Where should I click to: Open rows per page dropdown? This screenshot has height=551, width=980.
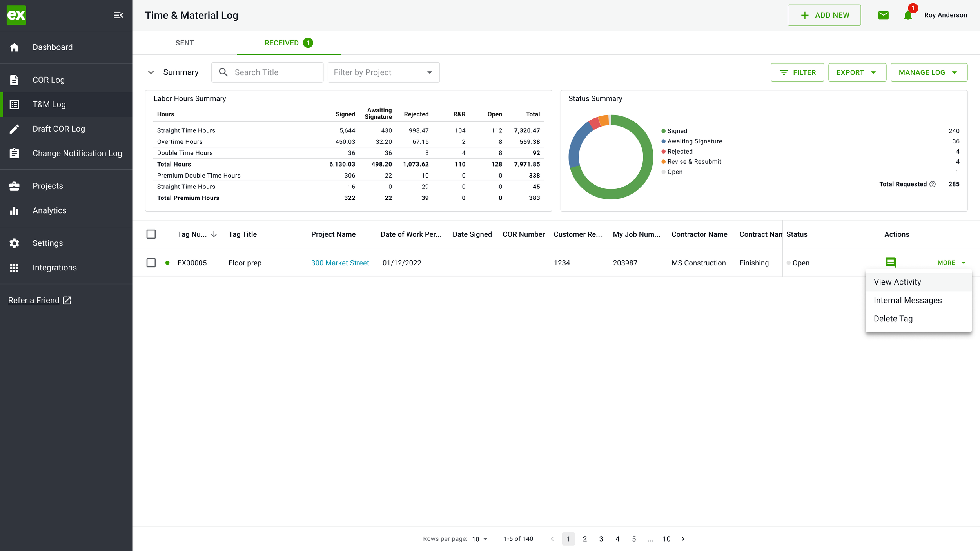coord(480,539)
